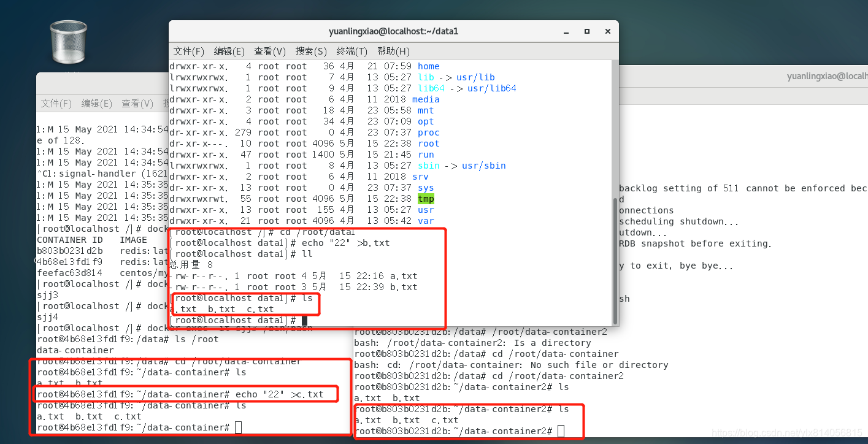Screen dimensions: 868x444
Task: Select the 'proc' directory entry
Action: pyautogui.click(x=429, y=132)
